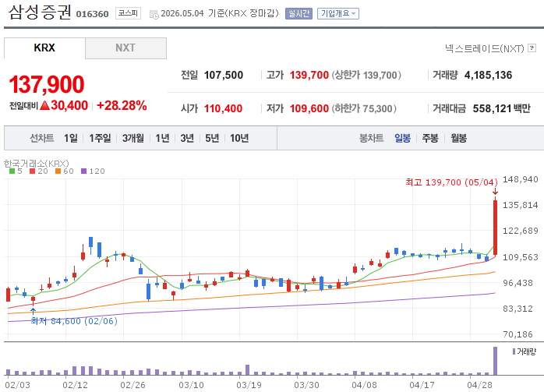Click the +28.28% change rate

click(122, 105)
